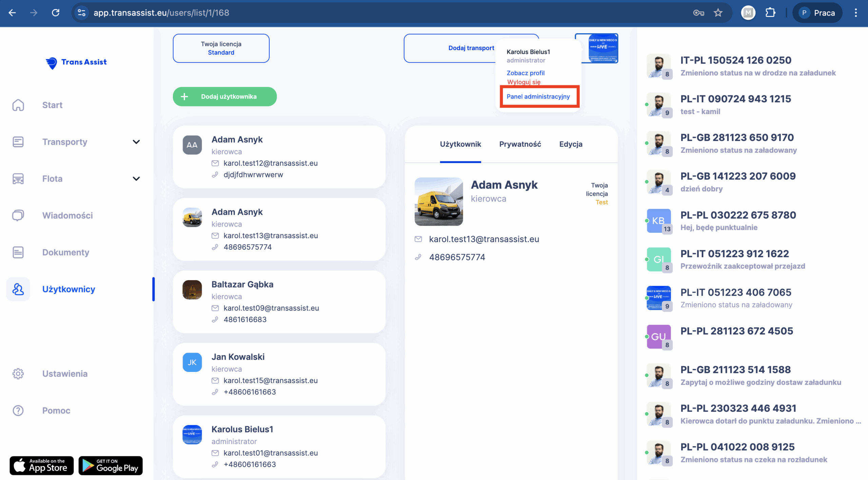The width and height of the screenshot is (868, 480).
Task: Click the Start home icon in sidebar
Action: click(18, 105)
